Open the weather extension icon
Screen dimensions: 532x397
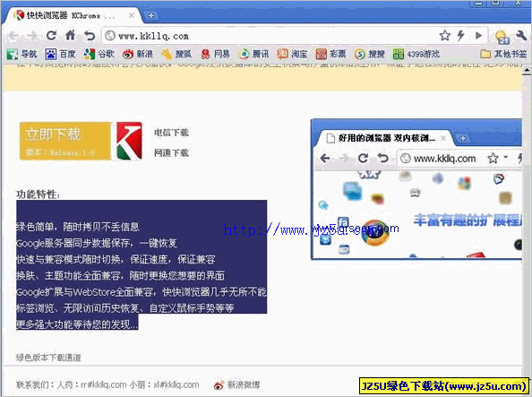pos(502,37)
